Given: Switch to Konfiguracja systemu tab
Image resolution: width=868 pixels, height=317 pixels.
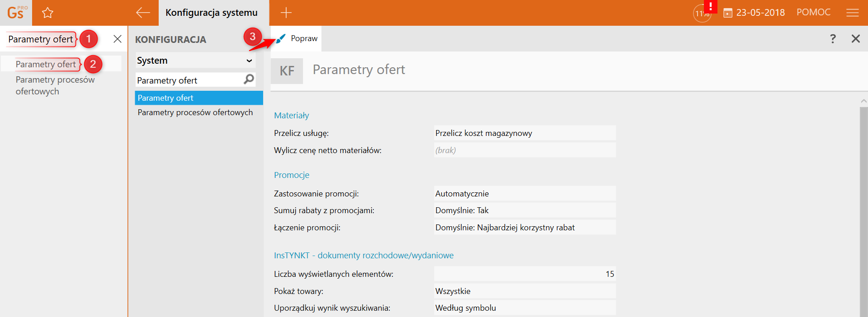Looking at the screenshot, I should pyautogui.click(x=212, y=13).
